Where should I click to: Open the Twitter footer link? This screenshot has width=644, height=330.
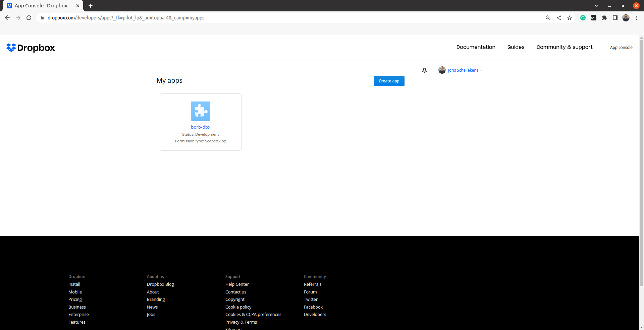311,300
